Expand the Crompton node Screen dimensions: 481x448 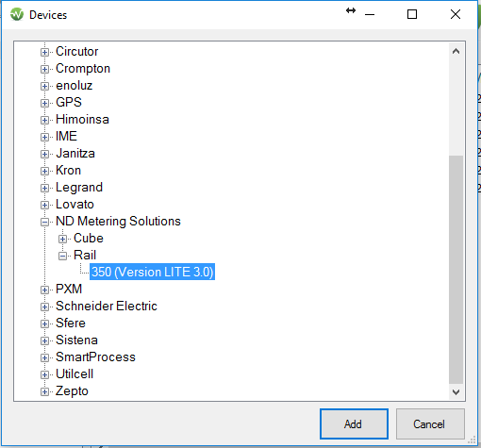point(44,69)
